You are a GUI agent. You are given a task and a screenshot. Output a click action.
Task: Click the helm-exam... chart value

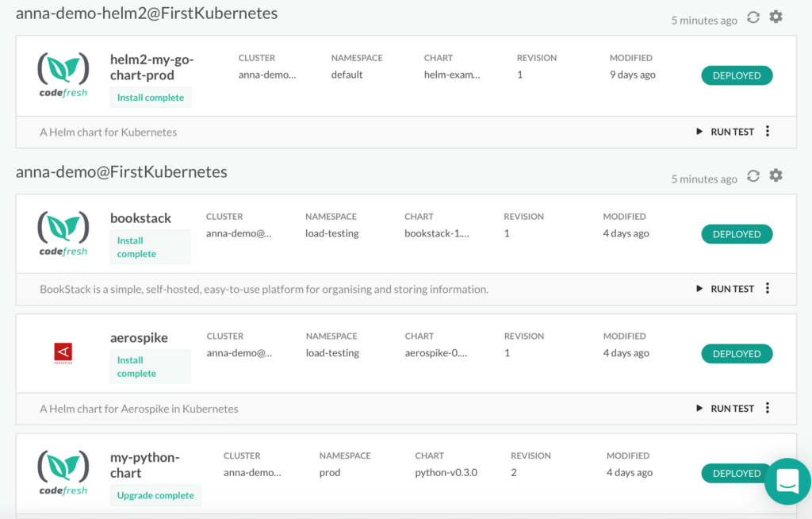tap(452, 75)
